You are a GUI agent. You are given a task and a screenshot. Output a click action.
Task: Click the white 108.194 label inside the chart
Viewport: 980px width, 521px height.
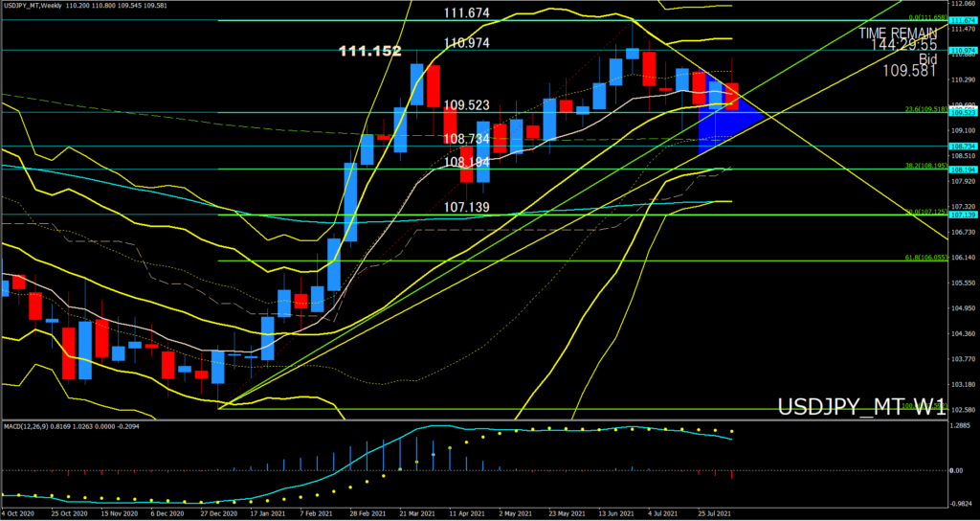pos(466,163)
